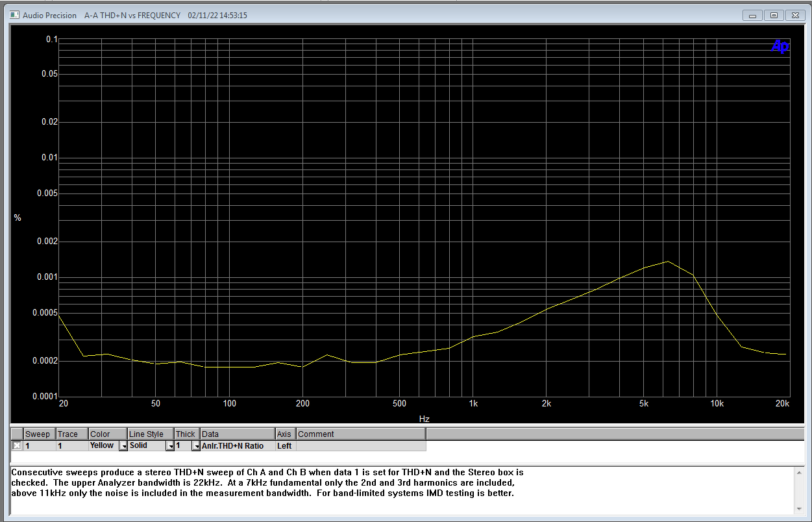Viewport: 812px width, 522px height.
Task: Click the 2k X-axis label
Action: pyautogui.click(x=547, y=404)
